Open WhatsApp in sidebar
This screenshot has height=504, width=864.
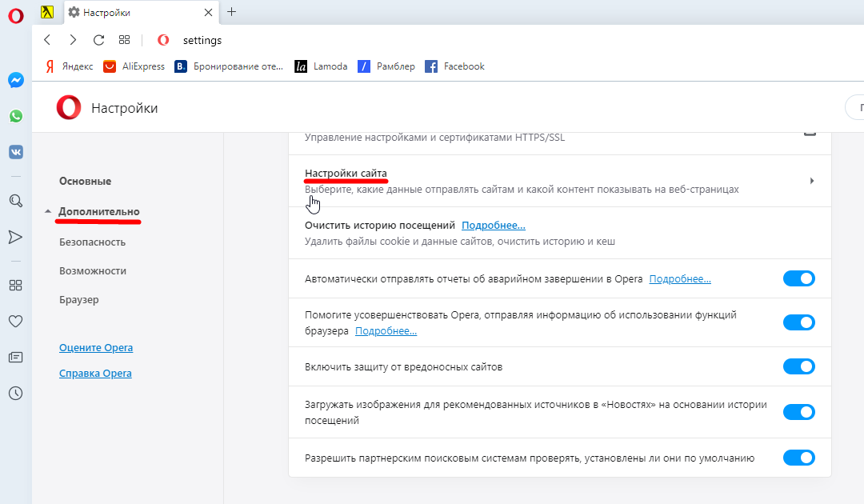click(x=16, y=116)
